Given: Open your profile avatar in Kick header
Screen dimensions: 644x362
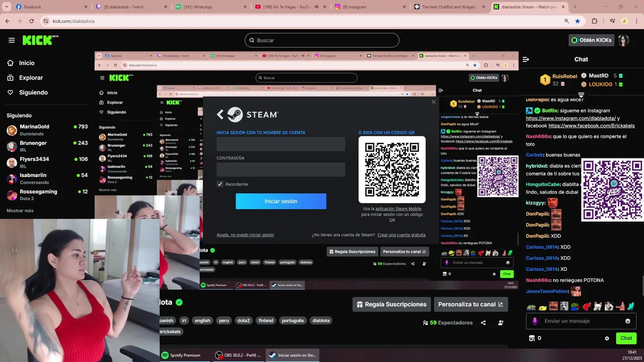Looking at the screenshot, I should (x=623, y=40).
